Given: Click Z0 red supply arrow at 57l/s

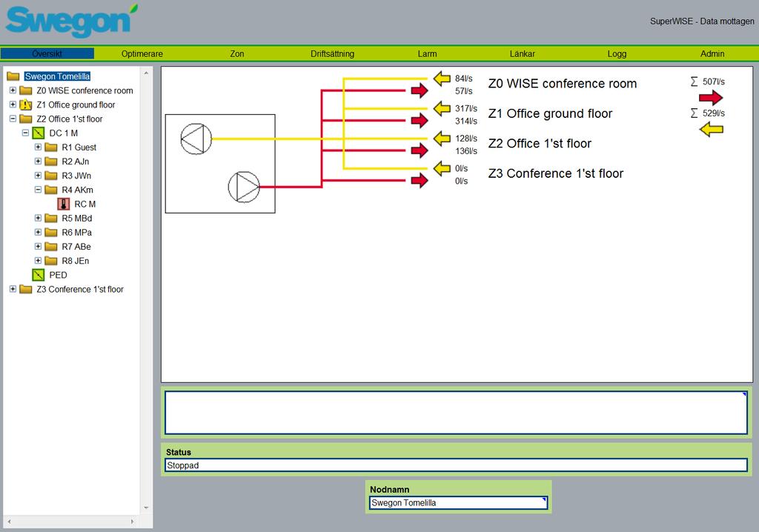Looking at the screenshot, I should [x=420, y=90].
